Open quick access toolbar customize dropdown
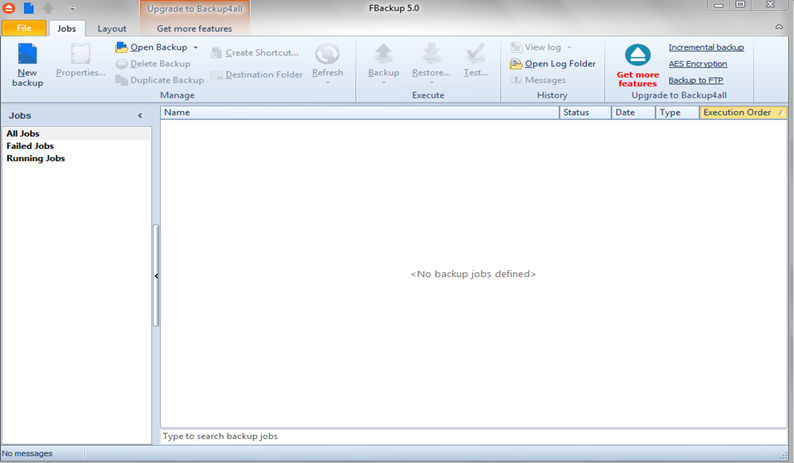The height and width of the screenshot is (463, 794). click(72, 8)
